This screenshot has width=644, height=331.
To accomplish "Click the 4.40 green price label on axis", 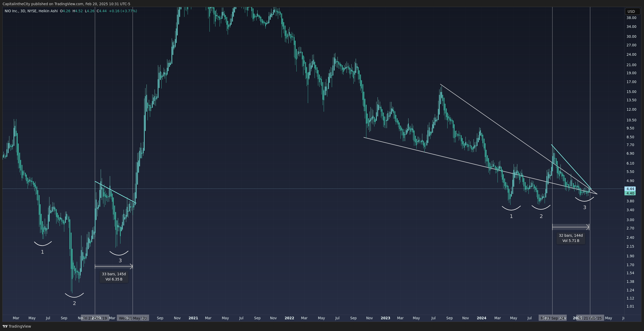I will pos(630,193).
